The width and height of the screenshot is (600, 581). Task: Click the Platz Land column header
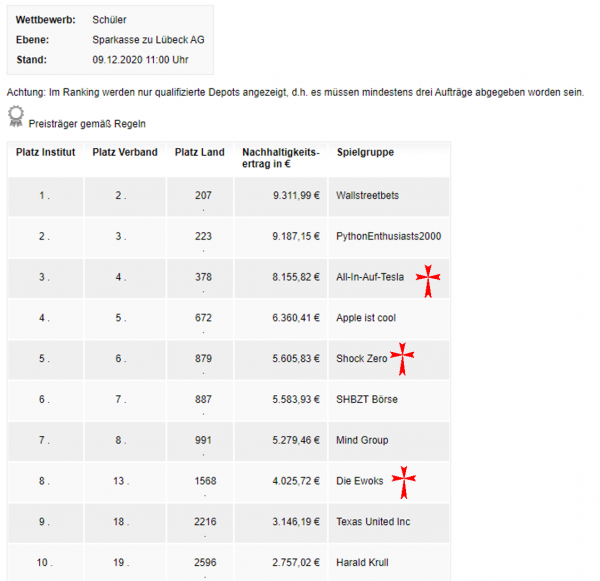tap(200, 152)
